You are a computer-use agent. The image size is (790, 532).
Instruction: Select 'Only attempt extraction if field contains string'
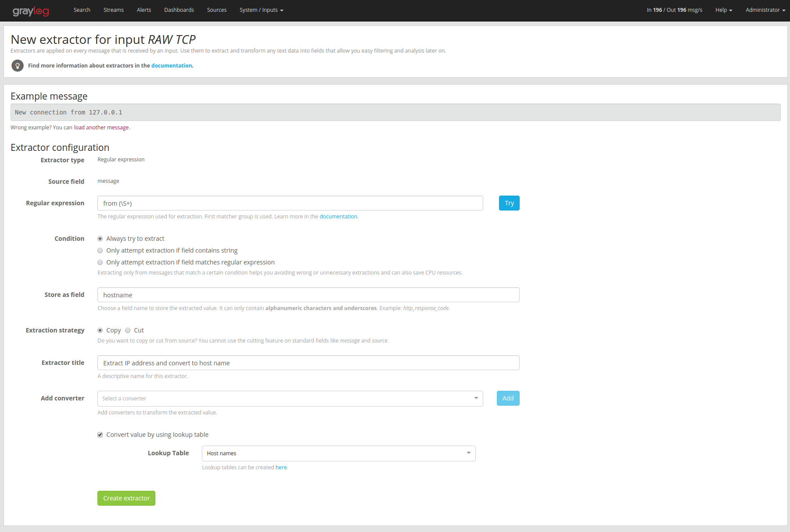pyautogui.click(x=100, y=250)
